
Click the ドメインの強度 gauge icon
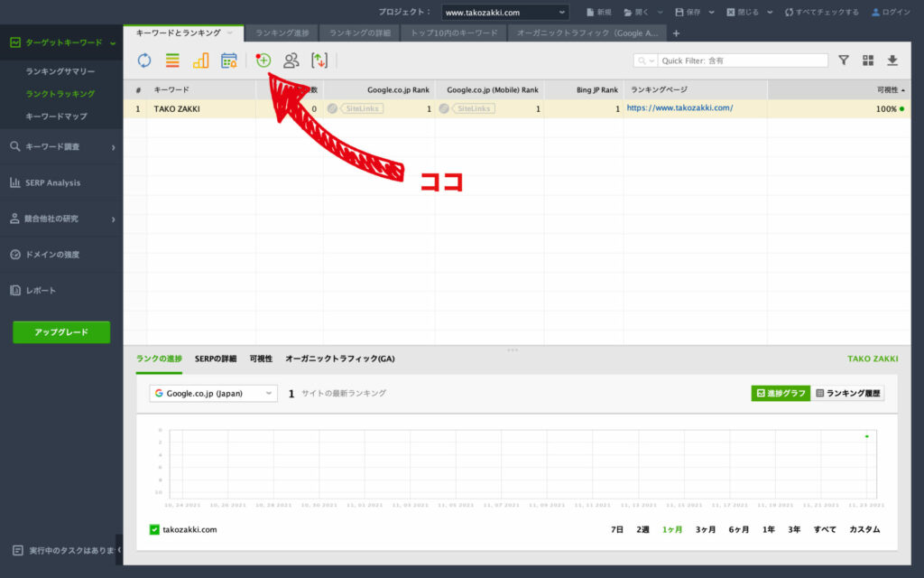pos(15,254)
